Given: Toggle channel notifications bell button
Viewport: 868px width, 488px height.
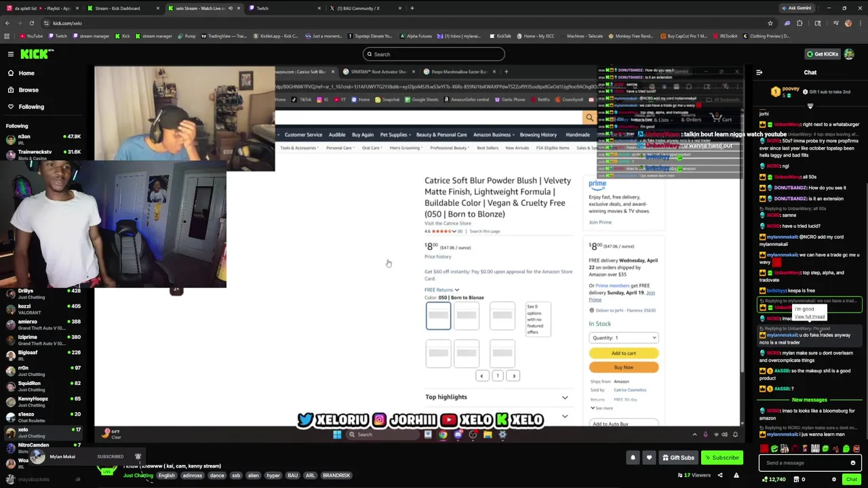Looking at the screenshot, I should pos(633,457).
